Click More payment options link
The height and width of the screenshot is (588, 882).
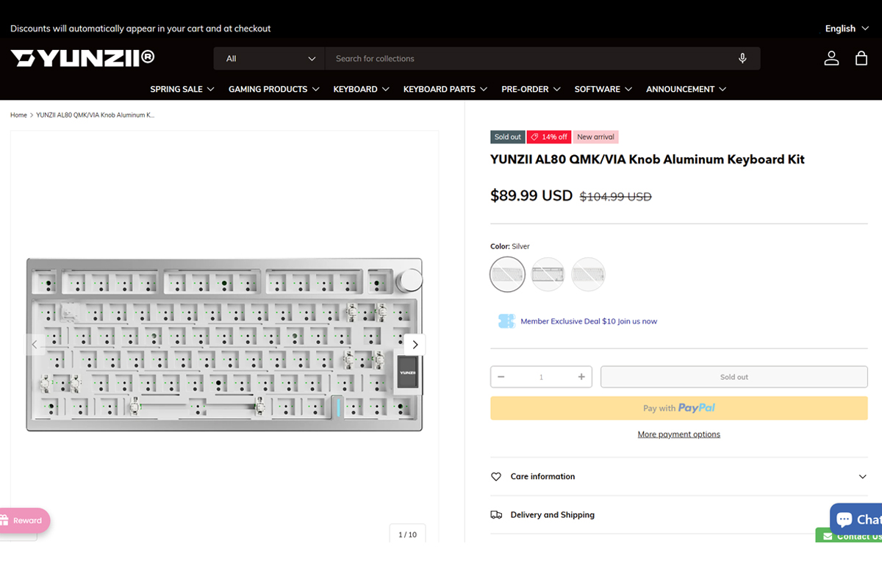tap(679, 434)
